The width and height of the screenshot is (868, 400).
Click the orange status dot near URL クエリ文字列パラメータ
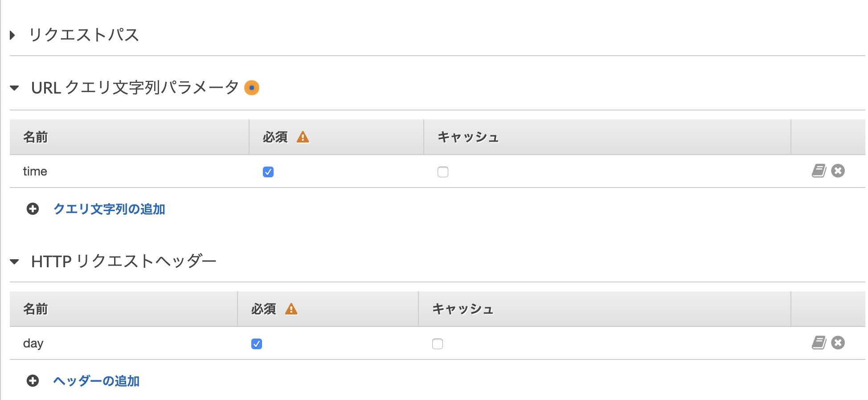click(252, 88)
